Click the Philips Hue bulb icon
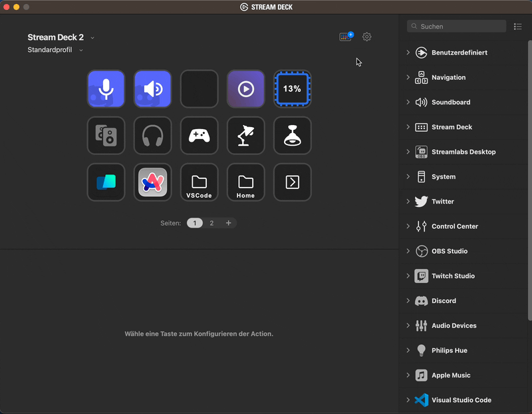532x414 pixels. [422, 350]
